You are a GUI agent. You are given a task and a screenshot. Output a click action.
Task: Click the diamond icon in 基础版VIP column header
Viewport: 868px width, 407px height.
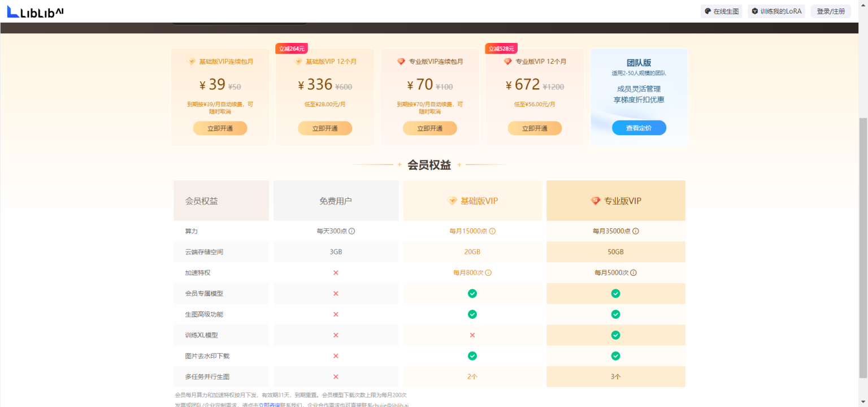tap(452, 201)
